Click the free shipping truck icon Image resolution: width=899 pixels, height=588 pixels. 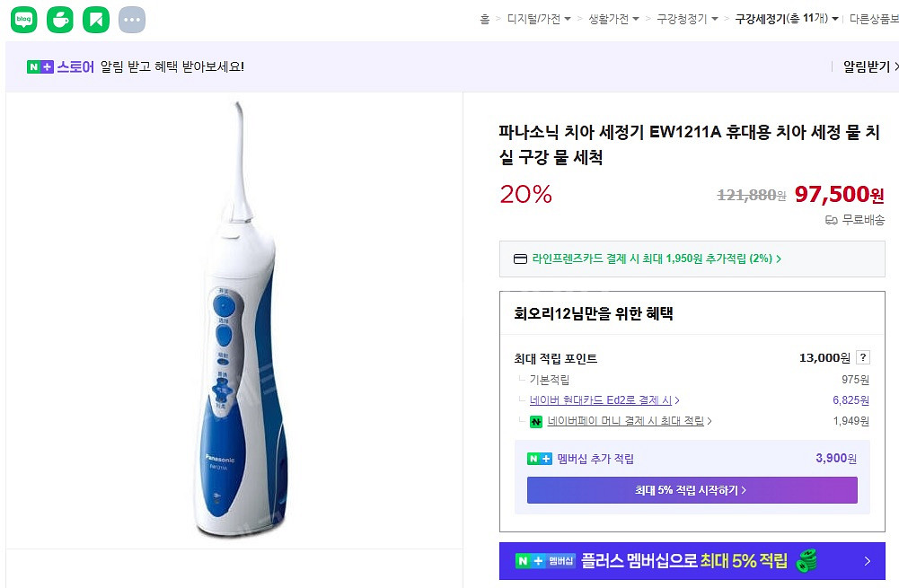pos(832,220)
